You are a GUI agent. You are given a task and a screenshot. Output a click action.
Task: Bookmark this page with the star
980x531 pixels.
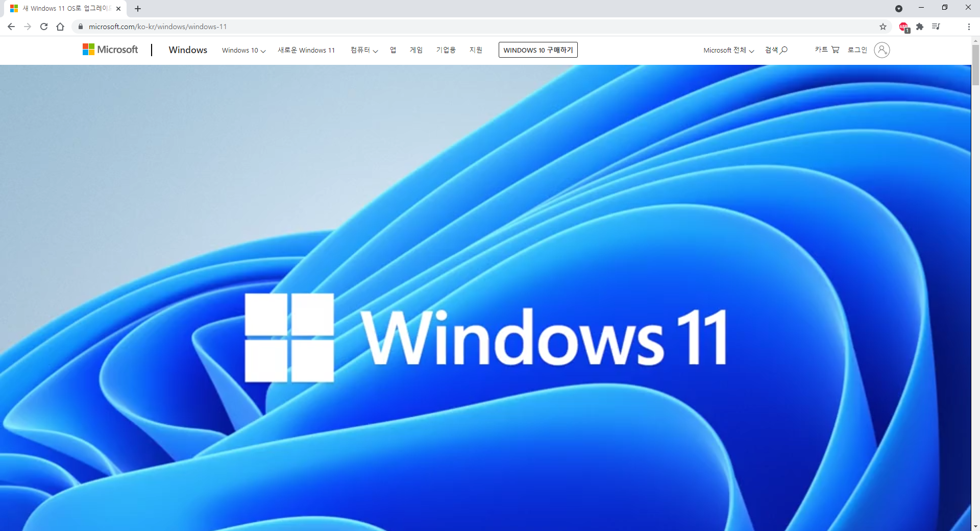click(883, 27)
